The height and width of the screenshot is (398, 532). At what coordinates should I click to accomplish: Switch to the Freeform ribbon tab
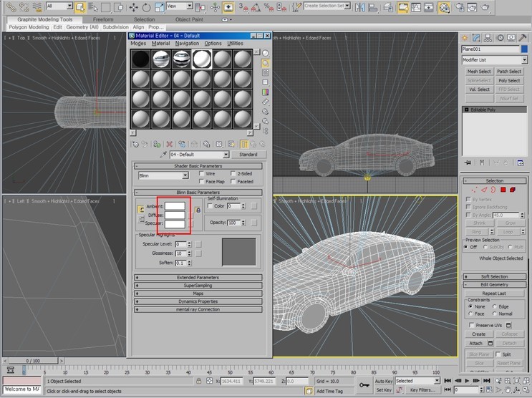click(103, 19)
